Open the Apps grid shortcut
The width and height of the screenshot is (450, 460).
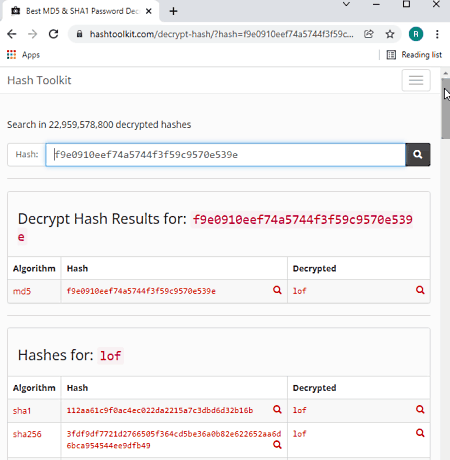[x=23, y=55]
